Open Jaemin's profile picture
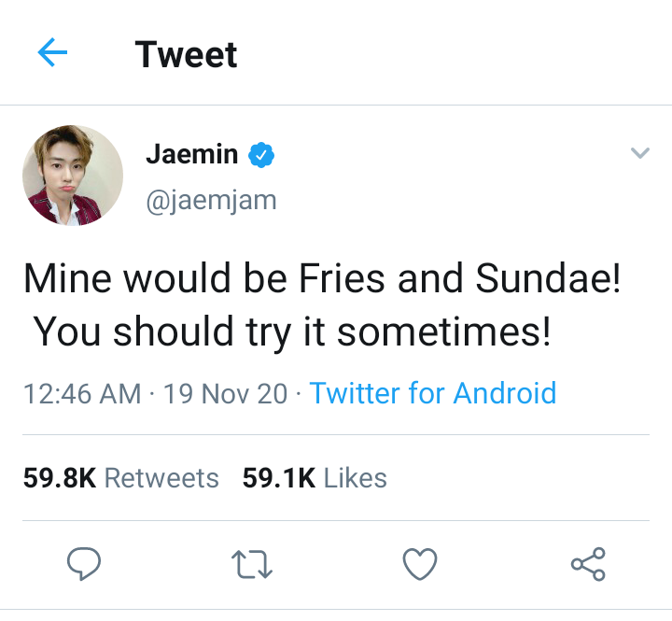672x621 pixels. click(x=73, y=176)
